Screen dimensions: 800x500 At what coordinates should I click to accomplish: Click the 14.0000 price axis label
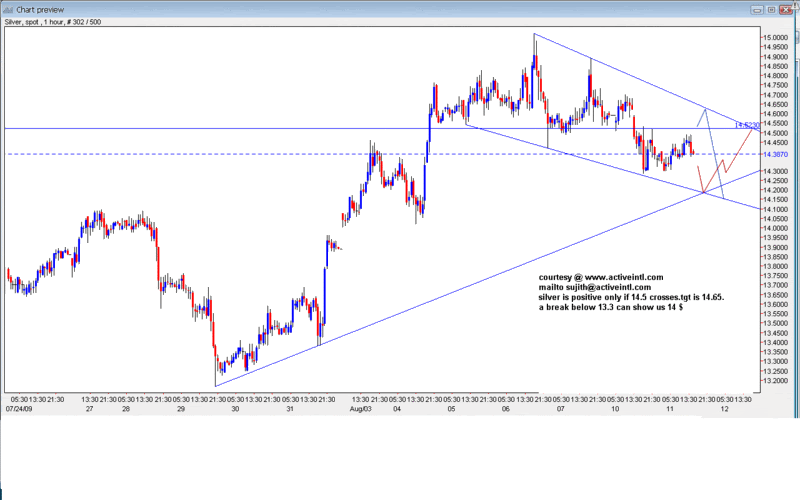tap(774, 228)
